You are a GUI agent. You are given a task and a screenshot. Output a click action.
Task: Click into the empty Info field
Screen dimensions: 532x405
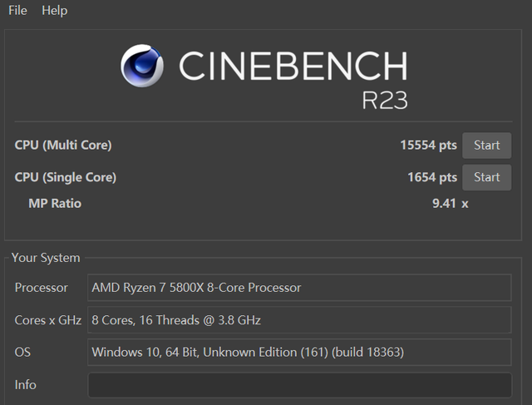point(299,385)
